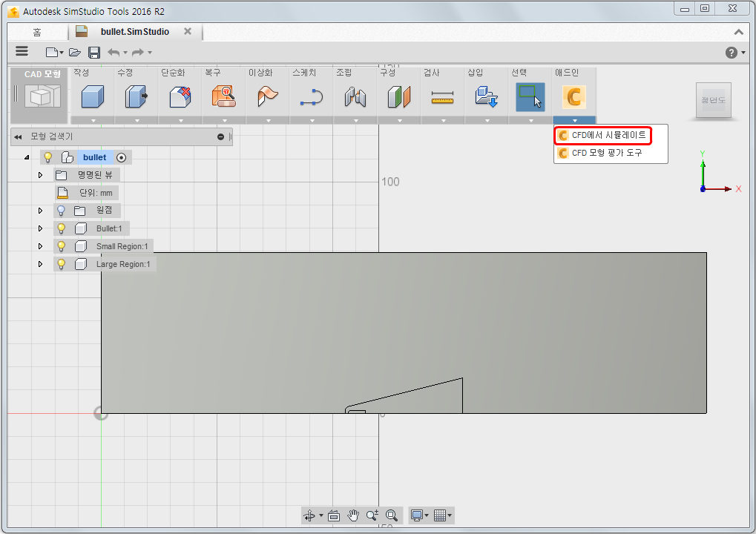Click the orbit navigation tool

[x=309, y=515]
